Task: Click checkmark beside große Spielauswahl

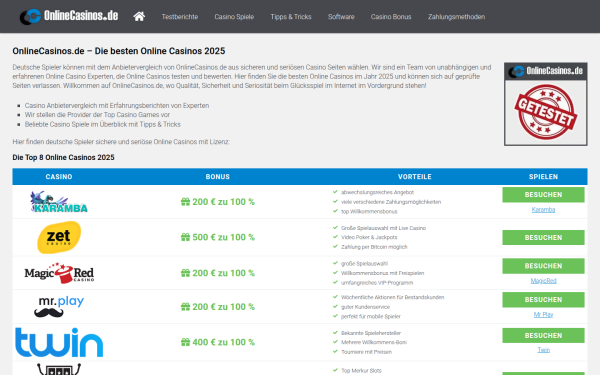Action: [x=335, y=263]
